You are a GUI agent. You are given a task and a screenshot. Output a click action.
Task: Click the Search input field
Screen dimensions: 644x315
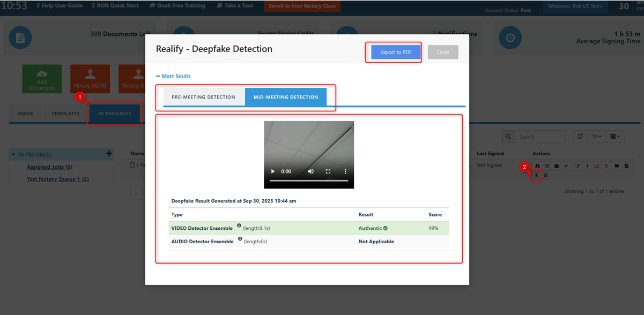pyautogui.click(x=539, y=137)
